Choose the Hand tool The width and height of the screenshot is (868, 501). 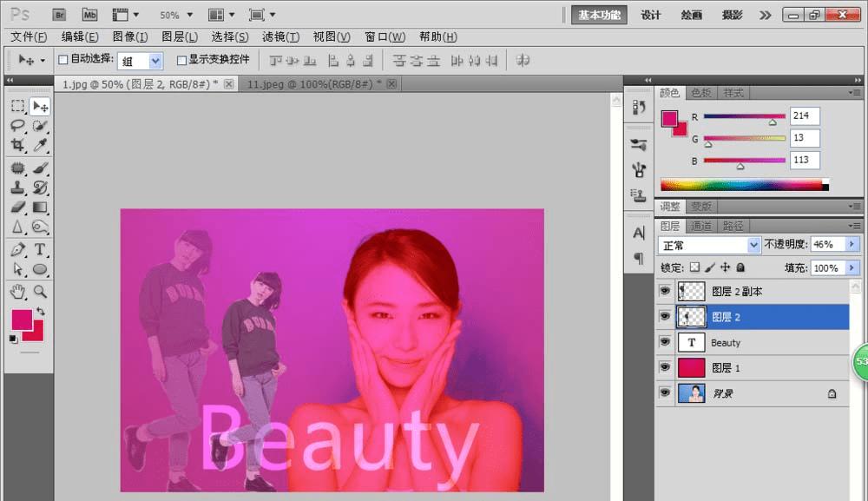tap(17, 292)
